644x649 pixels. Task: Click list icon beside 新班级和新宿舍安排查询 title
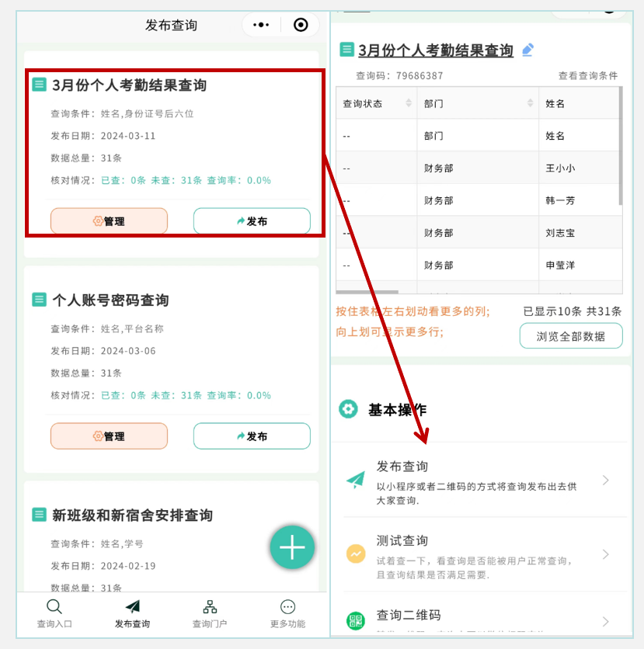[x=40, y=515]
